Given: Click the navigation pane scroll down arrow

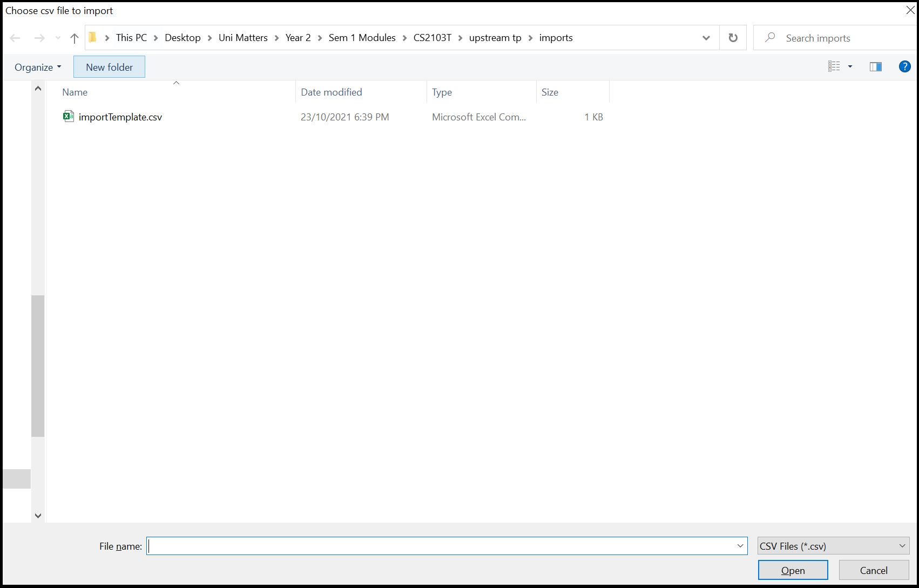Looking at the screenshot, I should pyautogui.click(x=38, y=516).
